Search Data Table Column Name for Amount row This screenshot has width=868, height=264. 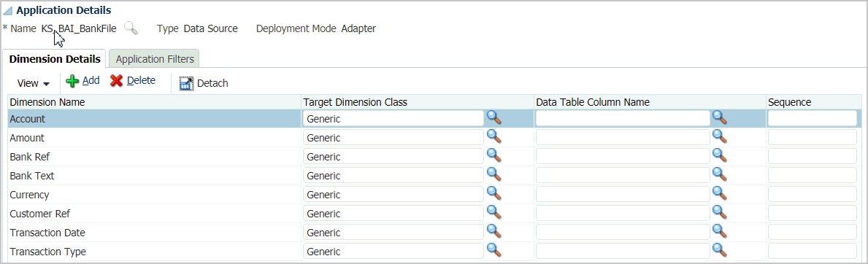click(x=719, y=136)
